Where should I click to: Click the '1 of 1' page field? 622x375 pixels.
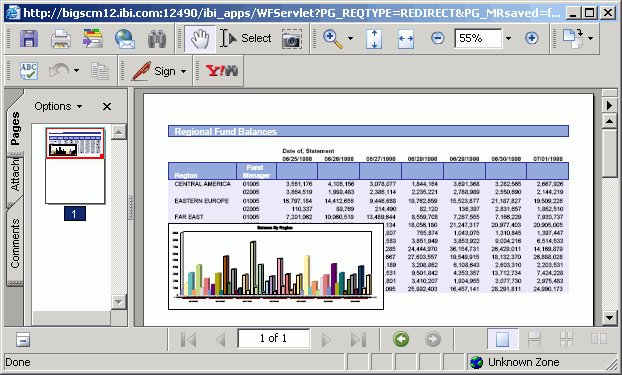[273, 338]
